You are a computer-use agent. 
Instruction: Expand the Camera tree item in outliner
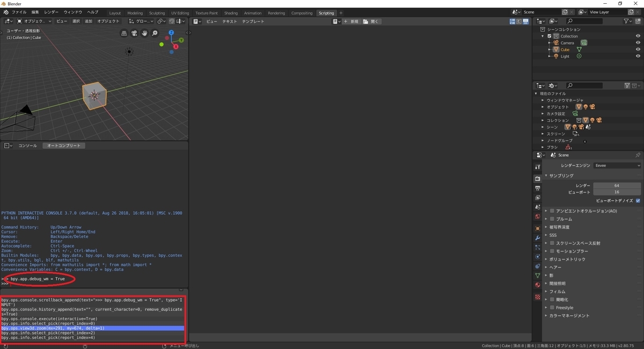[x=550, y=43]
